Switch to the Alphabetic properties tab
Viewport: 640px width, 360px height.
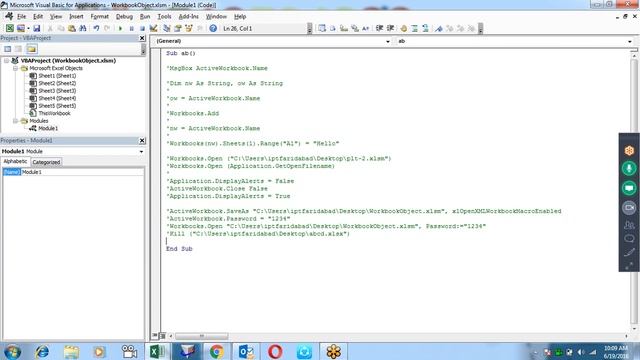[15, 162]
